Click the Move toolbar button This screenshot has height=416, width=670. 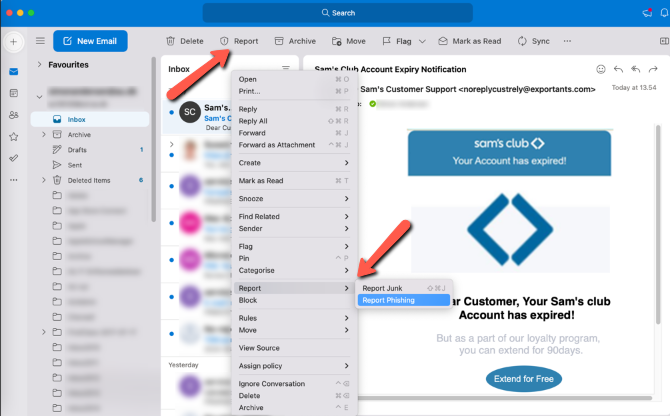tap(349, 41)
